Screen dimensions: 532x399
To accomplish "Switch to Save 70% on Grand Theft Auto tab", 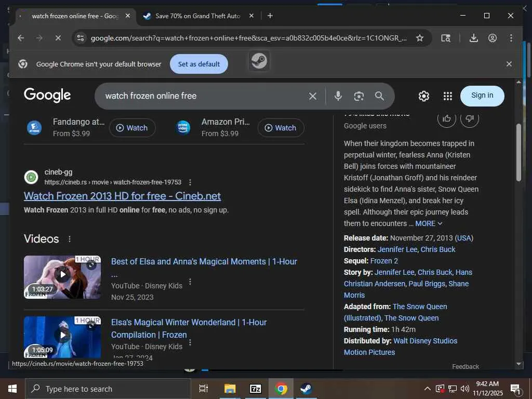I will coord(197,16).
